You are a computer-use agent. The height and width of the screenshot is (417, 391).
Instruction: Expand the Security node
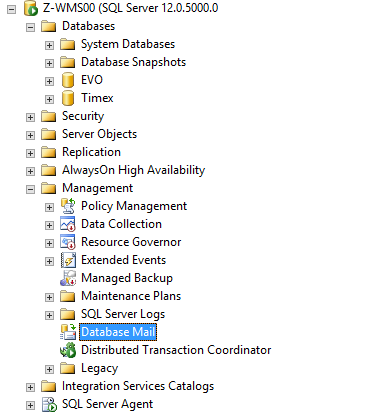[x=30, y=117]
